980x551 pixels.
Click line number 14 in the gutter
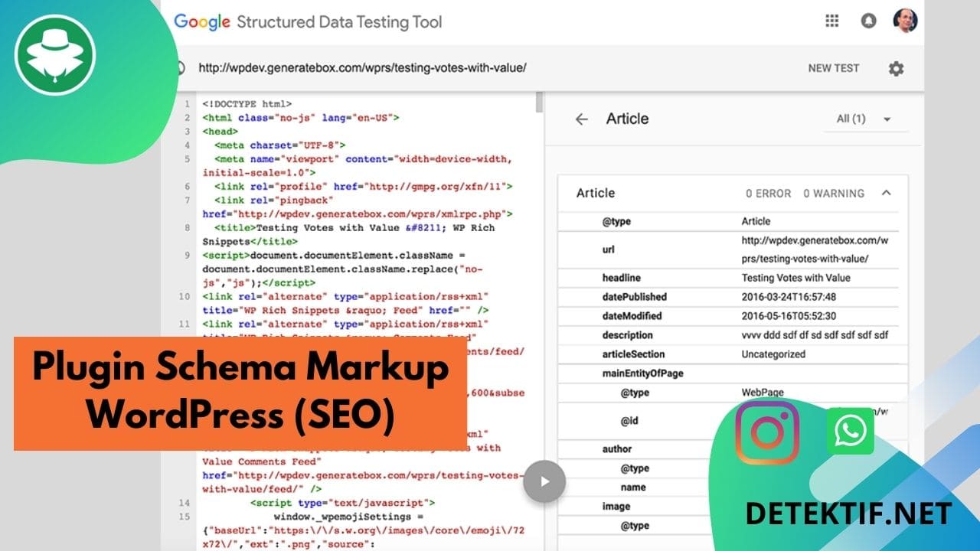click(184, 503)
